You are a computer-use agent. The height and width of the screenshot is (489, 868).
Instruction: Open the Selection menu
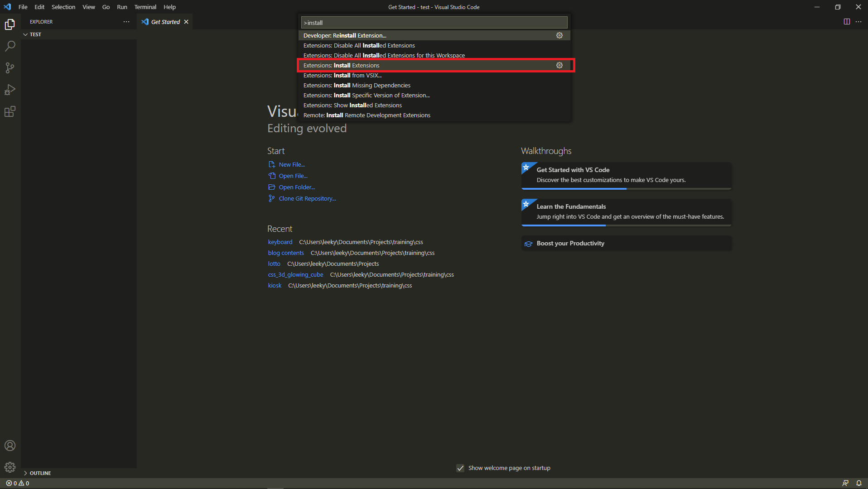tap(63, 7)
